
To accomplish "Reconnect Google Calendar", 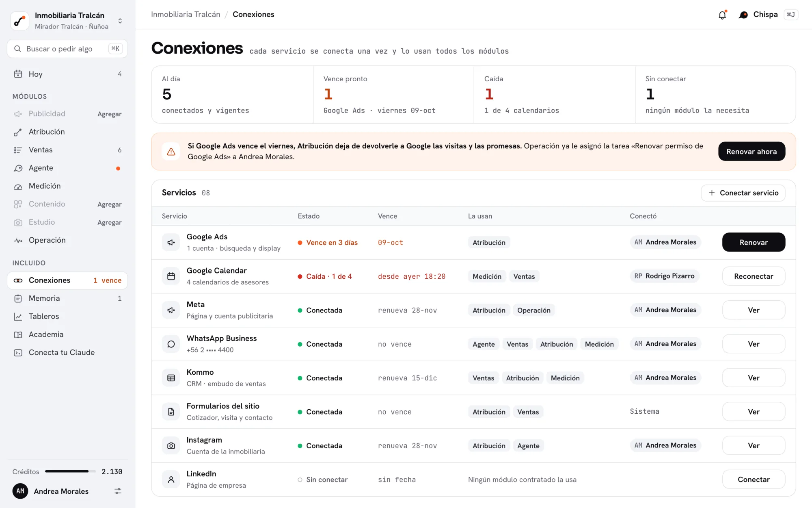I will pyautogui.click(x=754, y=276).
